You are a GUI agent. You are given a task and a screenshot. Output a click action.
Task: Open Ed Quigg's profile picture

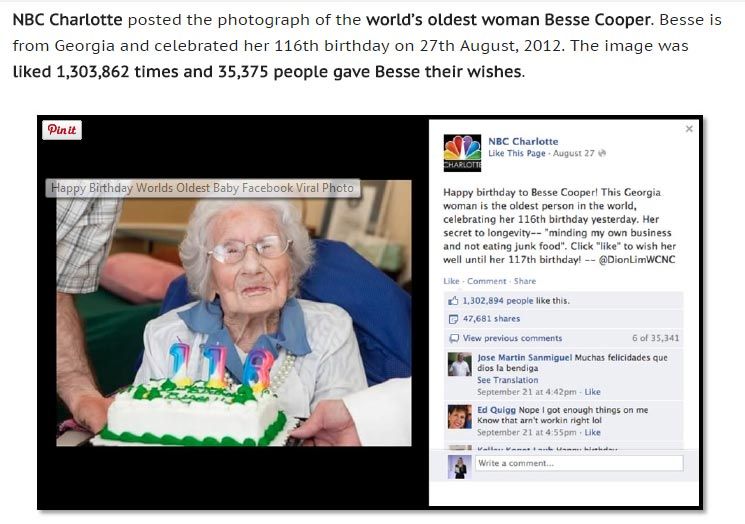[459, 417]
